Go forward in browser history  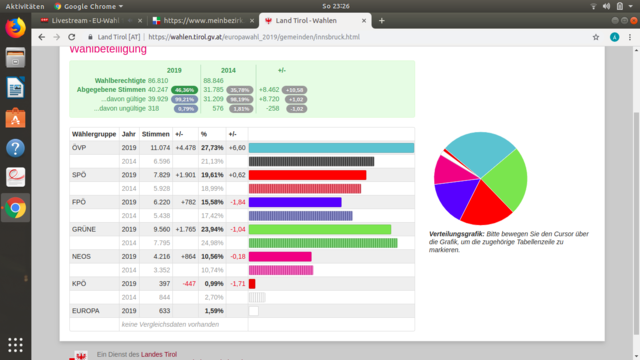57,37
